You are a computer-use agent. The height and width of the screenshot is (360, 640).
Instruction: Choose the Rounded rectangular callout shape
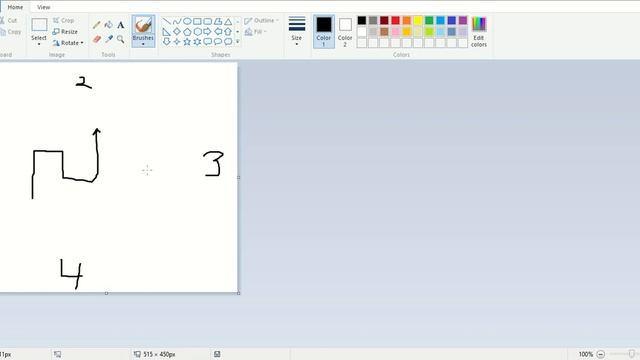coord(207,42)
